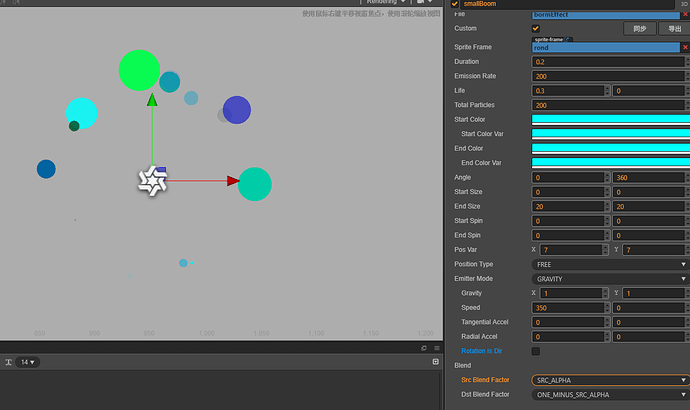The width and height of the screenshot is (690, 410).
Task: Click the first Start Spin field
Action: click(x=568, y=221)
